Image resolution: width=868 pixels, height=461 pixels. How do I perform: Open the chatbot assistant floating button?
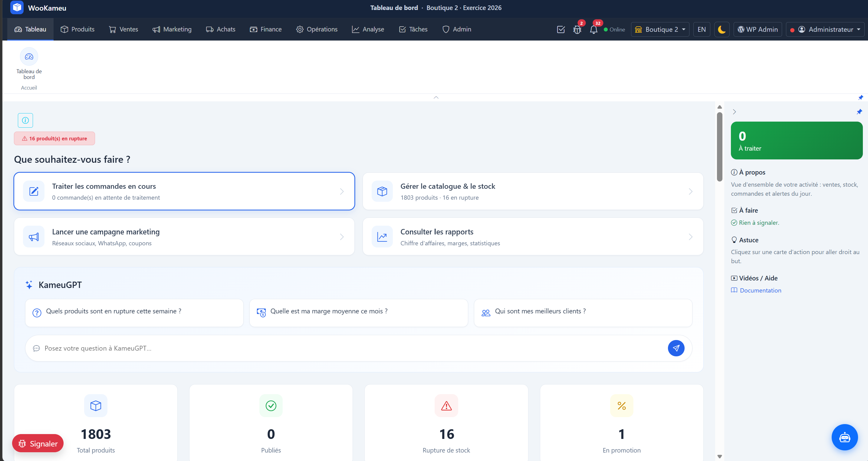pos(844,437)
